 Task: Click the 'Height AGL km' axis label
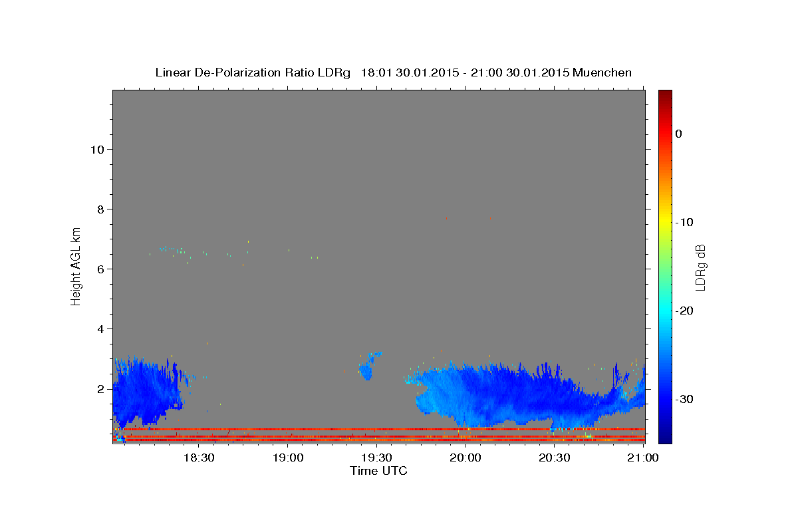(76, 265)
